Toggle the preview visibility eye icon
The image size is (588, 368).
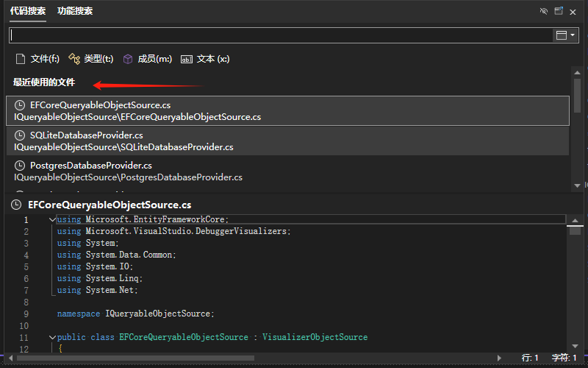544,12
